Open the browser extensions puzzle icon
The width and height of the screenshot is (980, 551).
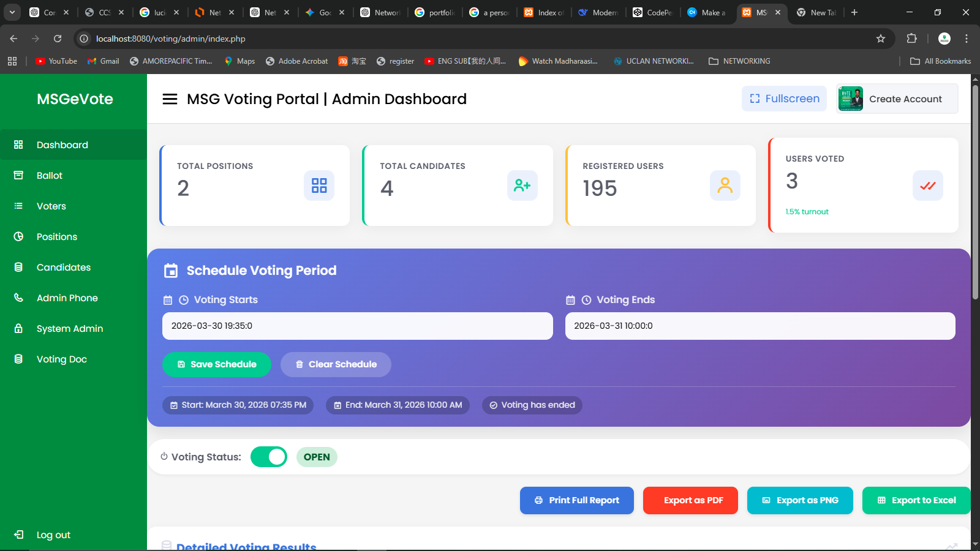tap(911, 39)
